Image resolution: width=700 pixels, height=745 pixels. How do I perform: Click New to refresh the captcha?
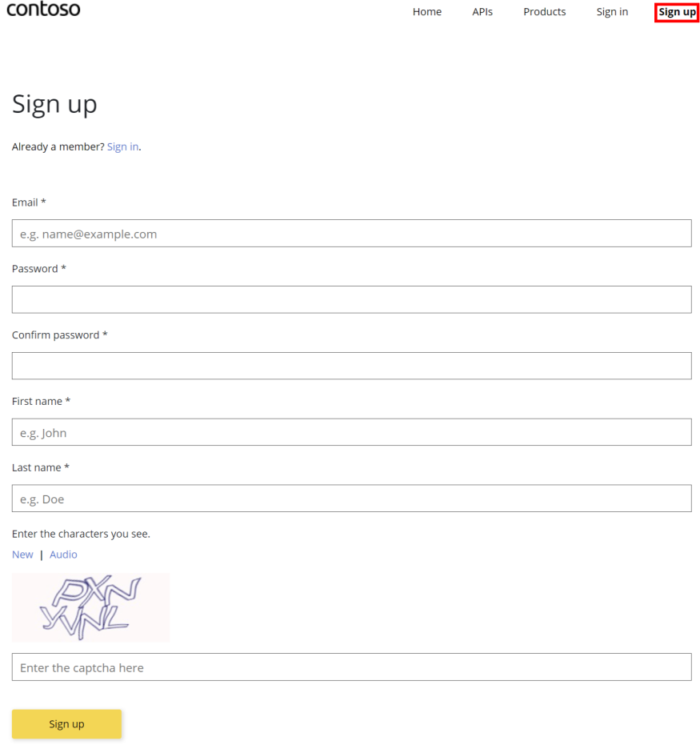click(22, 554)
